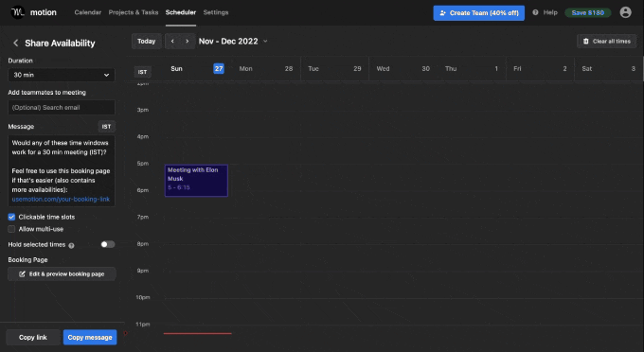Click the Add teammates to meeting label
The width and height of the screenshot is (644, 352).
46,93
